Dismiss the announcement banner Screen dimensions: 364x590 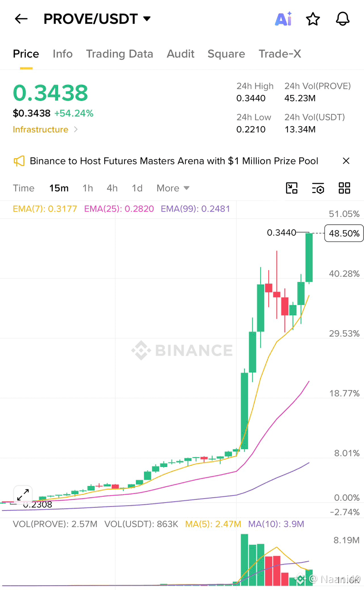[346, 161]
